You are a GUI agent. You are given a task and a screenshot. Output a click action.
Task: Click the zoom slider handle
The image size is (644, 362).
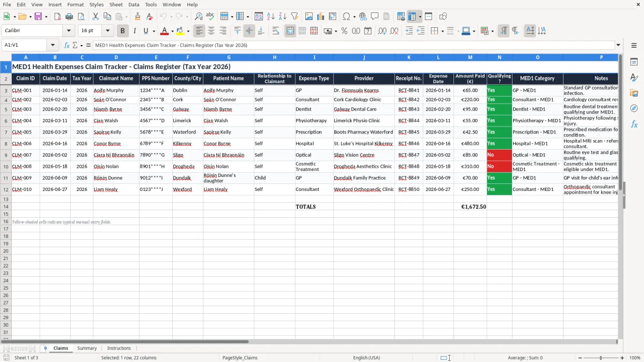click(x=601, y=358)
